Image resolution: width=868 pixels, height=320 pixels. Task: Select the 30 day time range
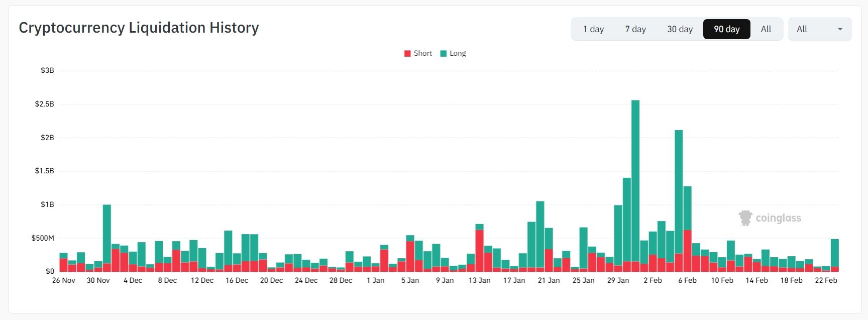coord(680,29)
